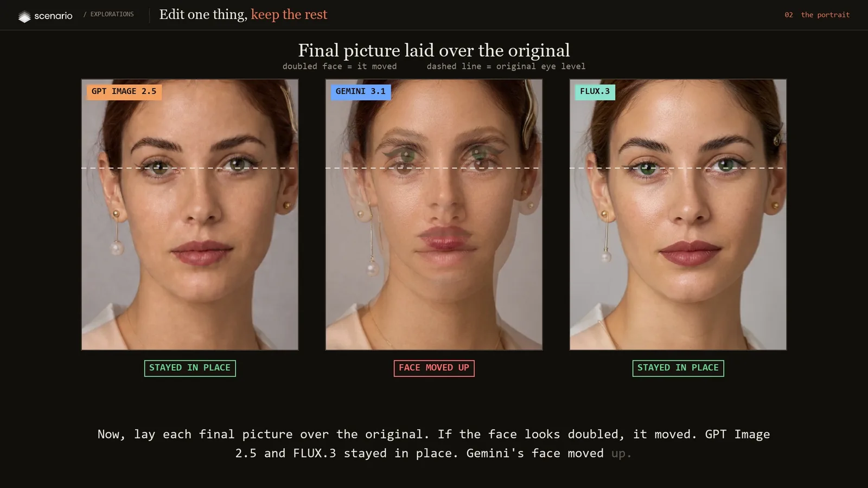Click the dashed eye-level line on FLUX.3 image
The height and width of the screenshot is (488, 868).
pos(678,168)
